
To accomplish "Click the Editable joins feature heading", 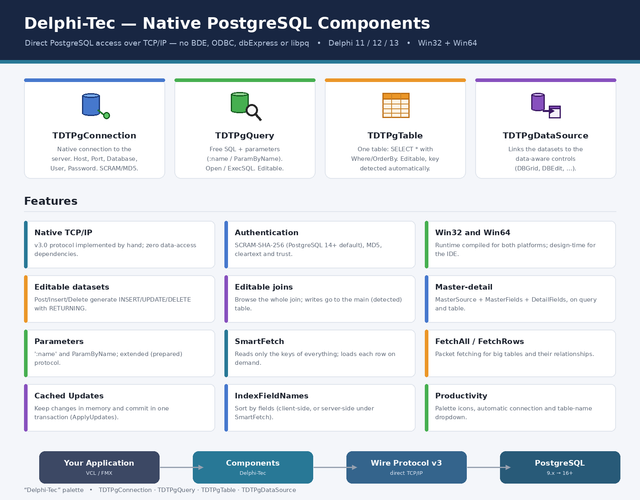I will coord(264,287).
